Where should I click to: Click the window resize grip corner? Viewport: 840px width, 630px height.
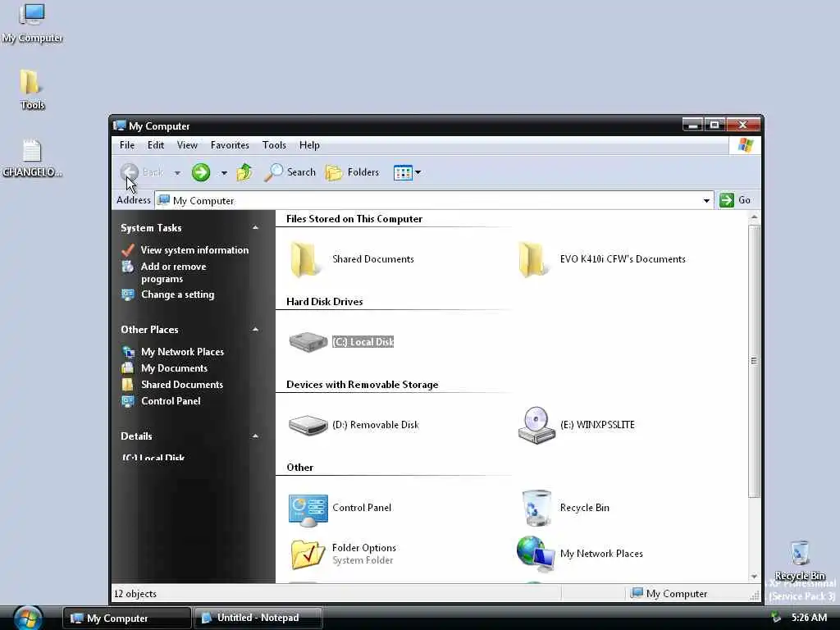click(755, 596)
